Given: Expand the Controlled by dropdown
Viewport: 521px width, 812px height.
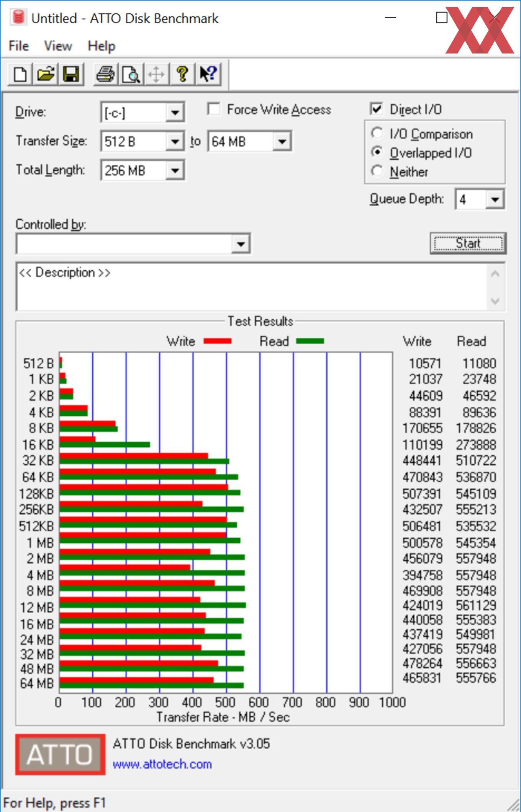Looking at the screenshot, I should point(241,244).
